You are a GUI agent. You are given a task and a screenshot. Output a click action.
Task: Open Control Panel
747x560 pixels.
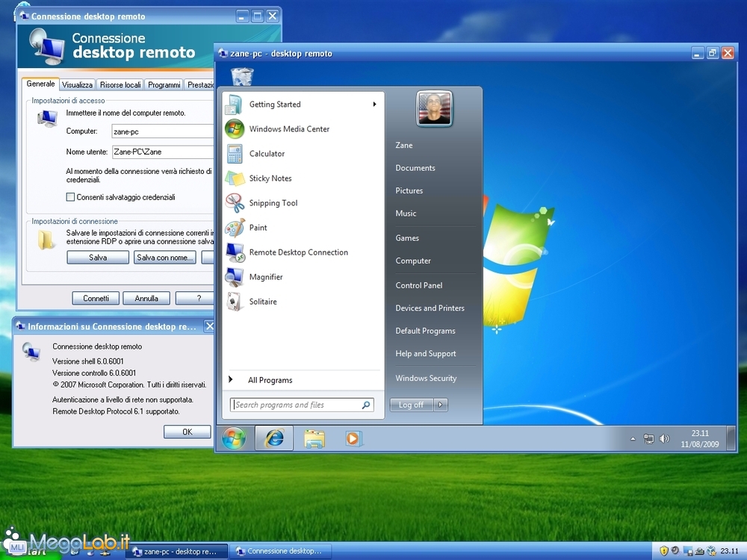[419, 285]
